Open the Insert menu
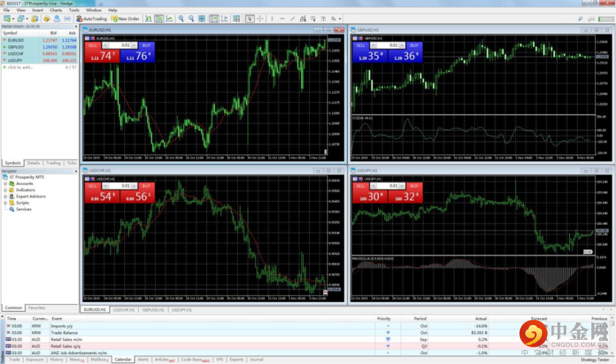 coord(38,10)
